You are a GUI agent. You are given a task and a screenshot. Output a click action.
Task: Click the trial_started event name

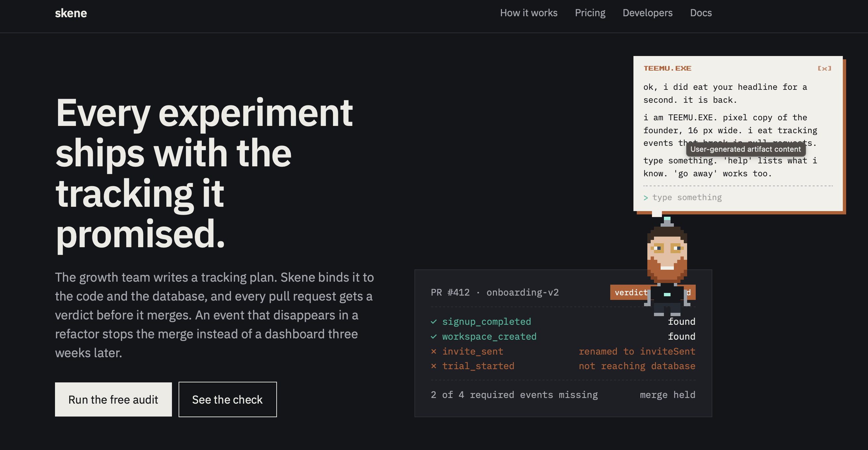tap(478, 366)
